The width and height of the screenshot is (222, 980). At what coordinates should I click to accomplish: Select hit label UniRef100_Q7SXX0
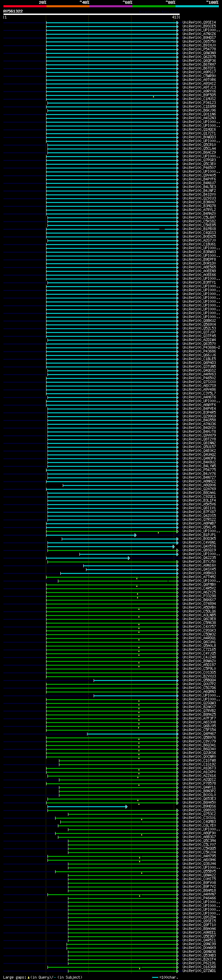tap(199, 382)
